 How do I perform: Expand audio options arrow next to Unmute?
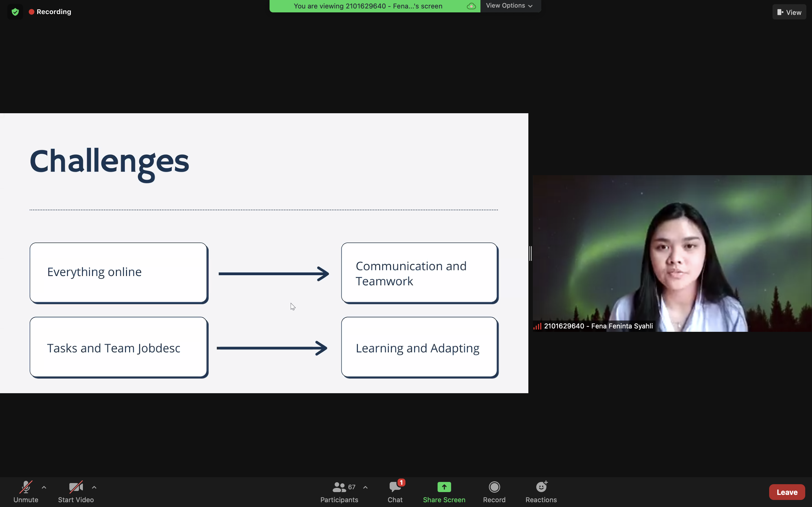pyautogui.click(x=44, y=487)
